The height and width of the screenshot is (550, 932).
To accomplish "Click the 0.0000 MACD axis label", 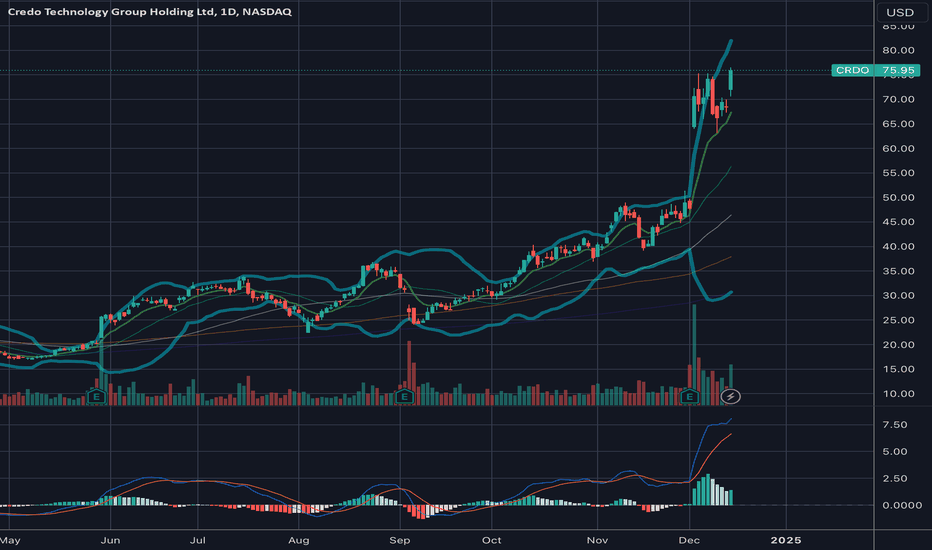I will tap(895, 506).
